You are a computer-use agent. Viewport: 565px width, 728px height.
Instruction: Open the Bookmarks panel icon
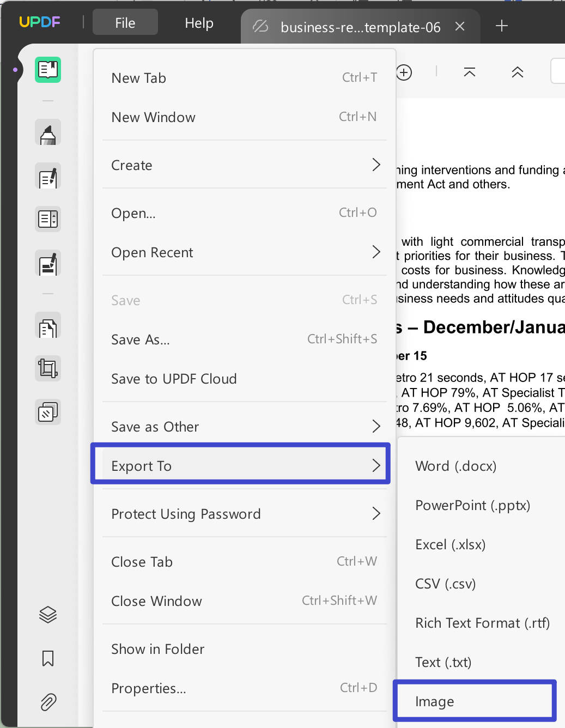click(x=48, y=658)
